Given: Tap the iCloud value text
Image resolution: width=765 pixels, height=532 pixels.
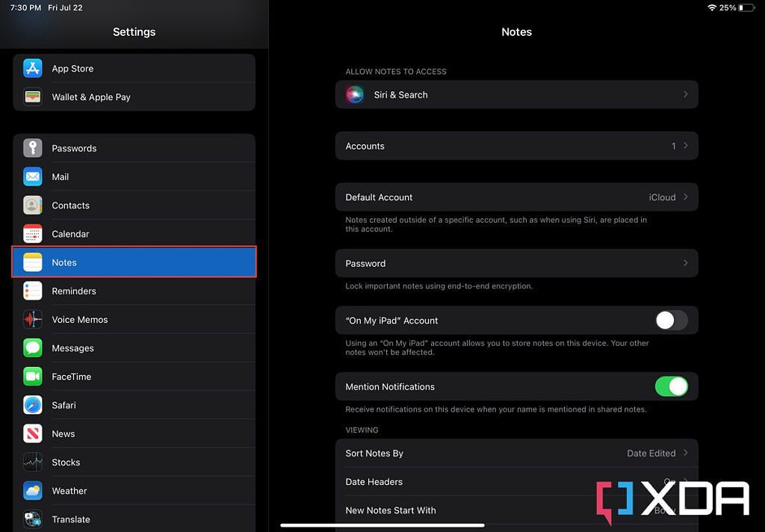Looking at the screenshot, I should (x=662, y=197).
